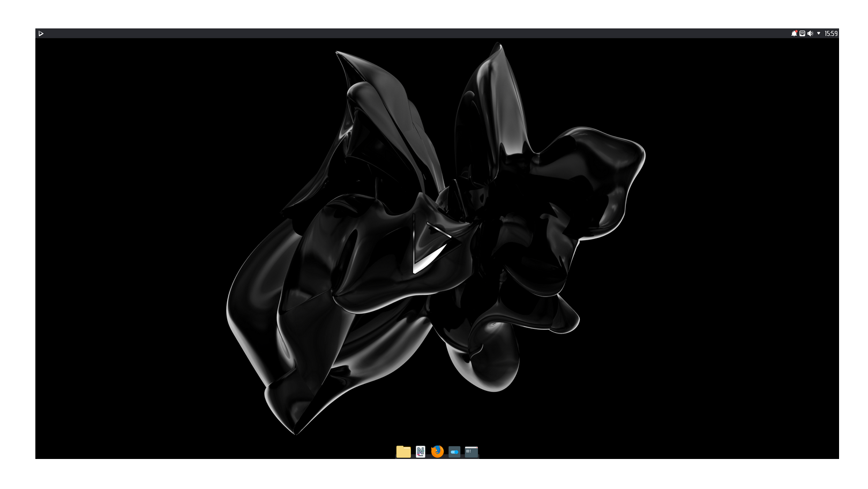
Task: Open the calendar by clicking the clock
Action: (x=832, y=33)
